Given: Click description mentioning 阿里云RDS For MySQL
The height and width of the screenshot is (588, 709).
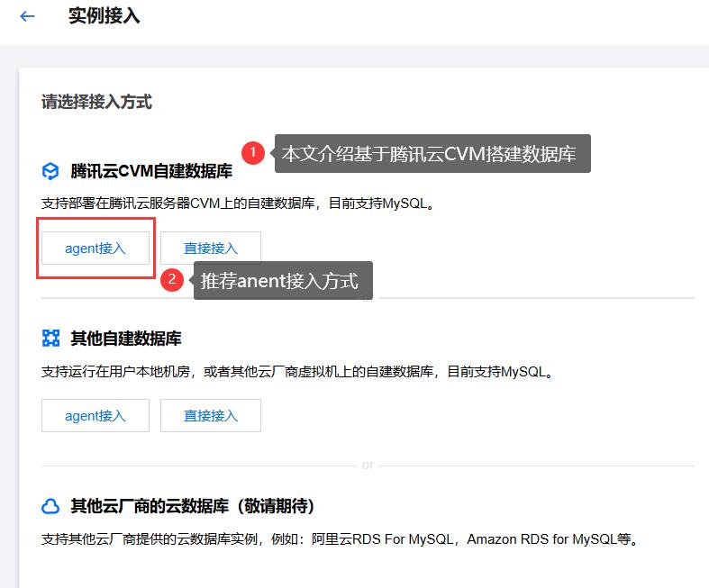Looking at the screenshot, I should (340, 539).
